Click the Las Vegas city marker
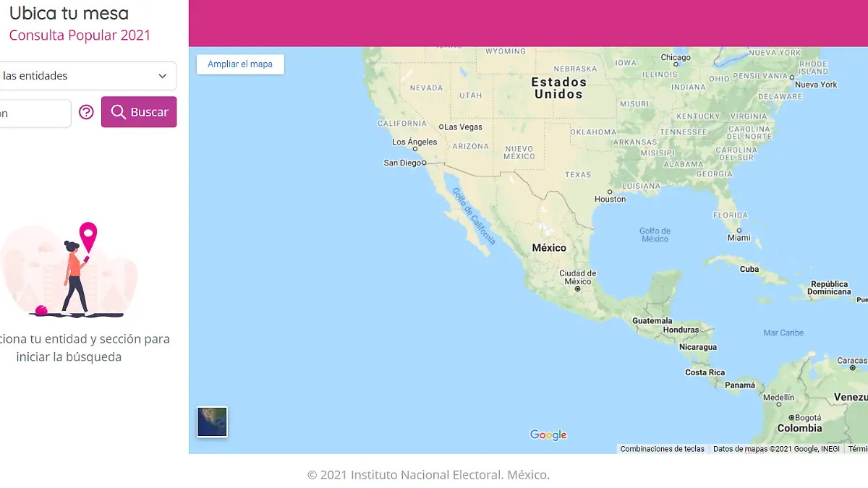Viewport: 868px width, 488px height. click(x=441, y=127)
